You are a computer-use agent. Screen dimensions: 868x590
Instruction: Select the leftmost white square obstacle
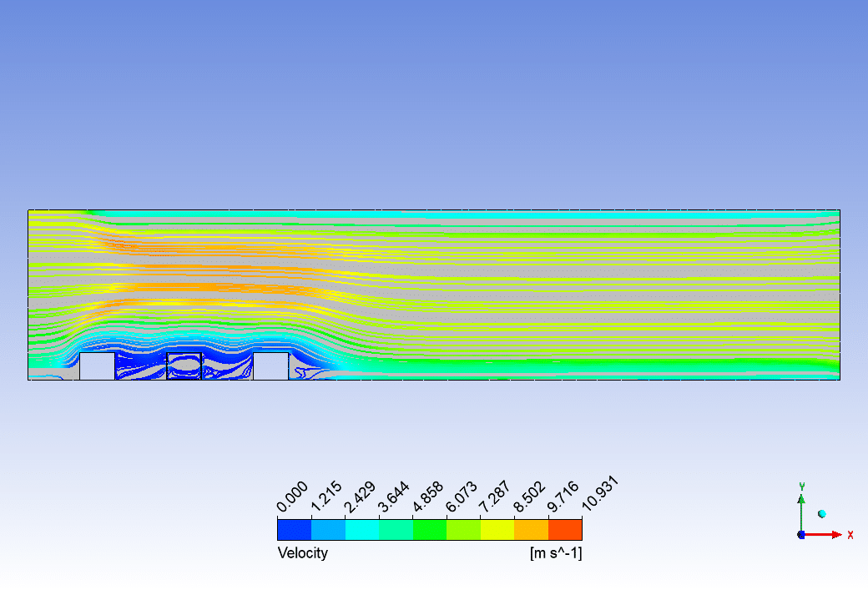97,366
